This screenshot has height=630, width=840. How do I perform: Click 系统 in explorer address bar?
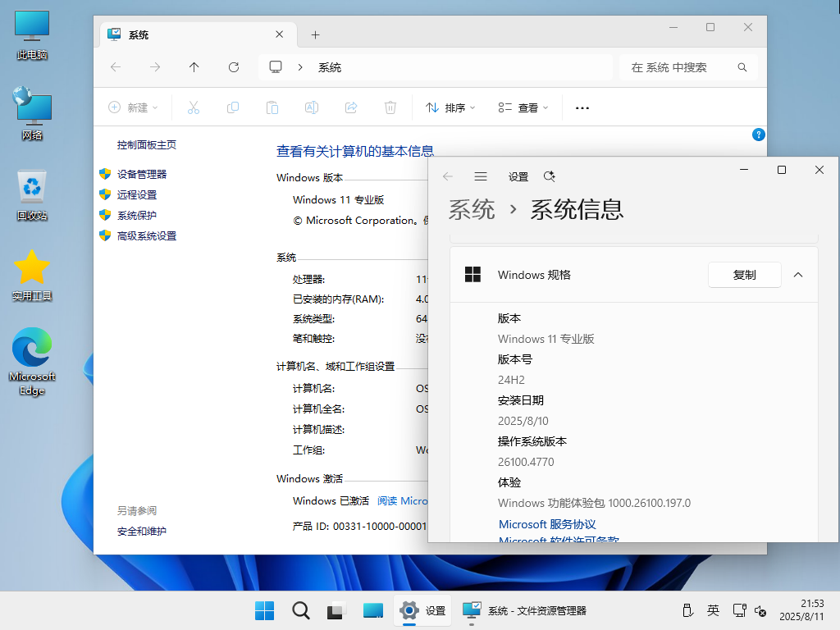pos(330,67)
